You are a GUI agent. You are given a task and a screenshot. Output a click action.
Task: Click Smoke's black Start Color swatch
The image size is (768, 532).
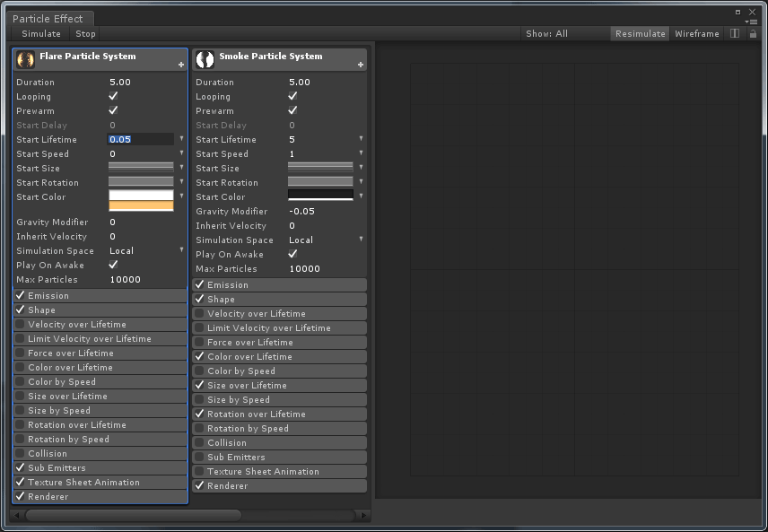(x=321, y=195)
